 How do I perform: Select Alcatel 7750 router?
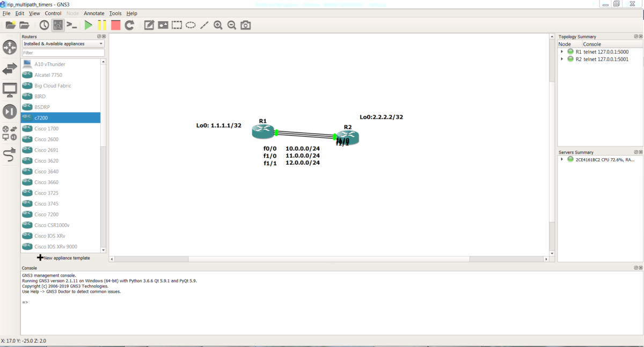tap(61, 75)
